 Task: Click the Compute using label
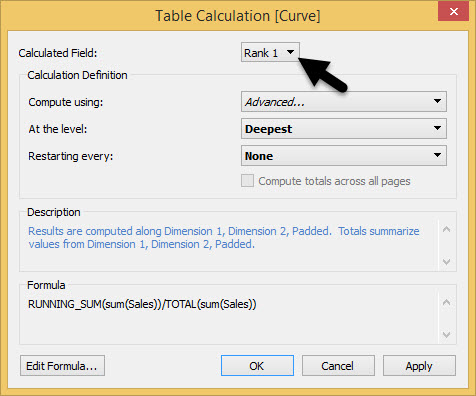click(66, 102)
